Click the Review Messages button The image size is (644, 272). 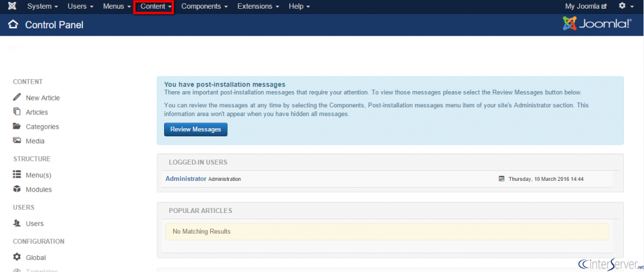(x=196, y=129)
